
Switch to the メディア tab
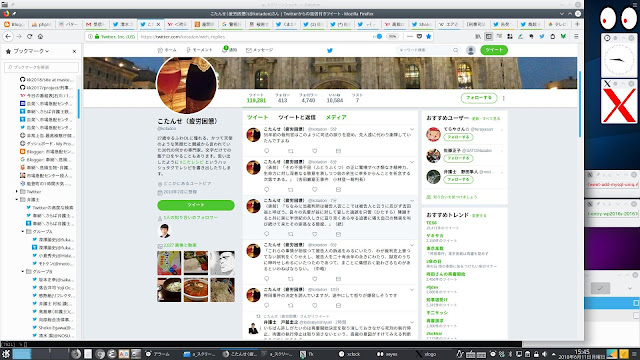tap(336, 118)
